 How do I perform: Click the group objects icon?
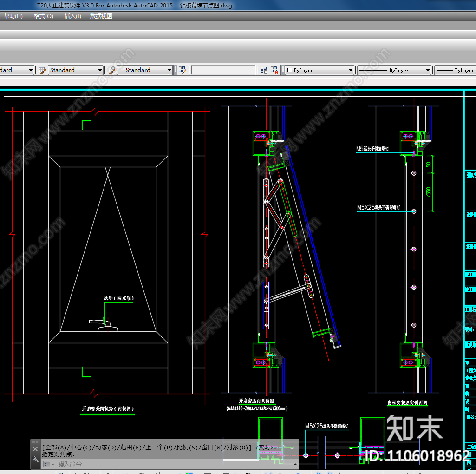pyautogui.click(x=264, y=70)
